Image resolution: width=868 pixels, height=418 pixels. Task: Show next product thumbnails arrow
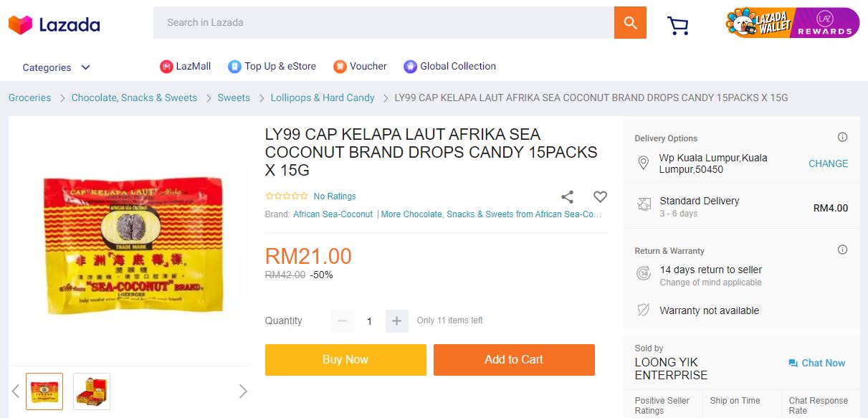click(x=243, y=391)
